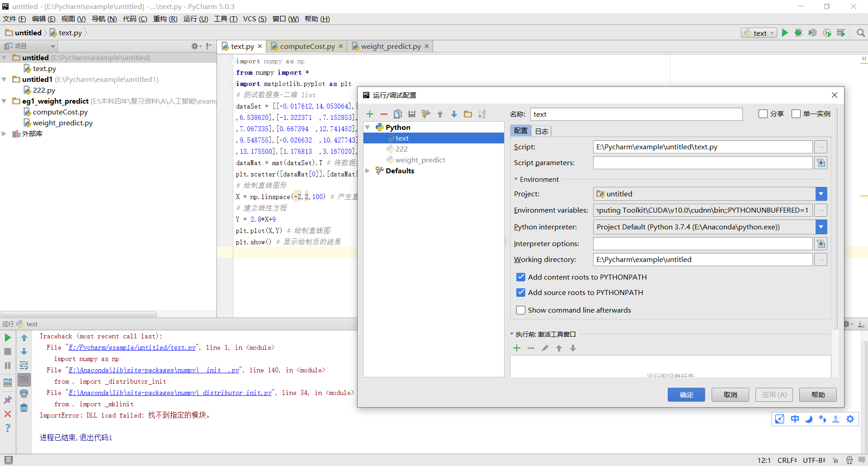Select weight_predict configuration in the list
Viewport: 868px width, 466px height.
pyautogui.click(x=420, y=160)
